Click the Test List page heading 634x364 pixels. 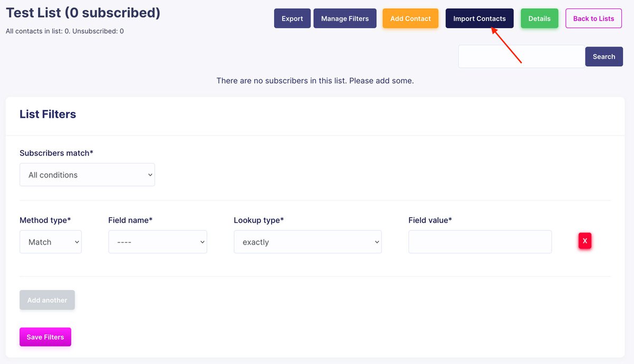(x=83, y=13)
